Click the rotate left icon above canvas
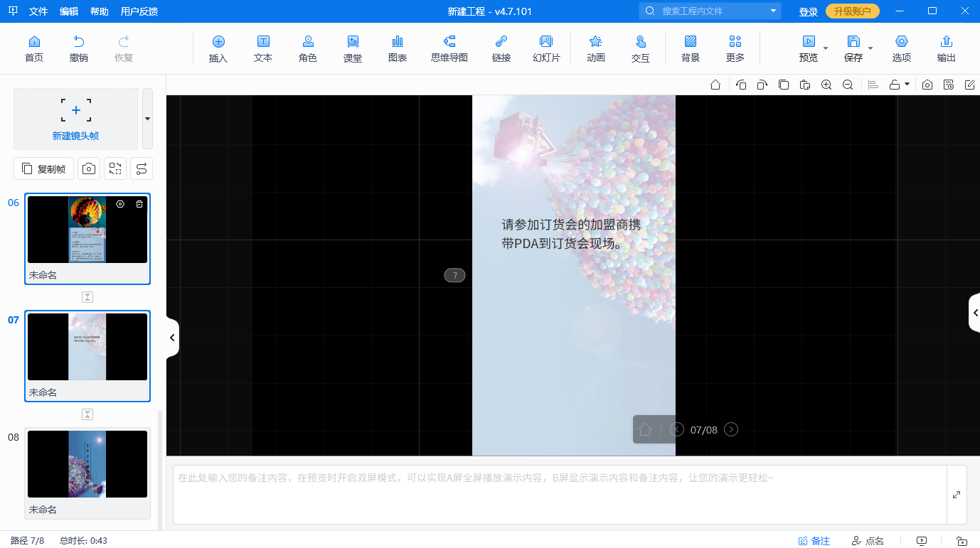Screen dimensions: 980x548 (741, 85)
